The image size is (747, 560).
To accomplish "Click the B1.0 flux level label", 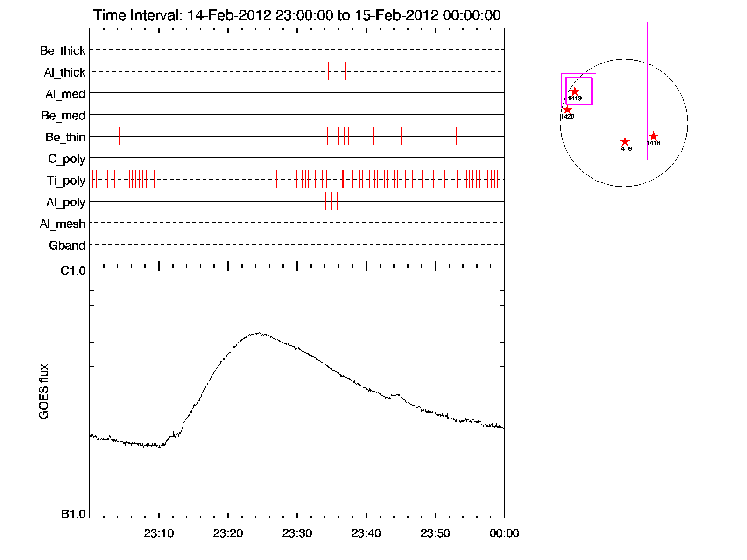I will click(73, 514).
